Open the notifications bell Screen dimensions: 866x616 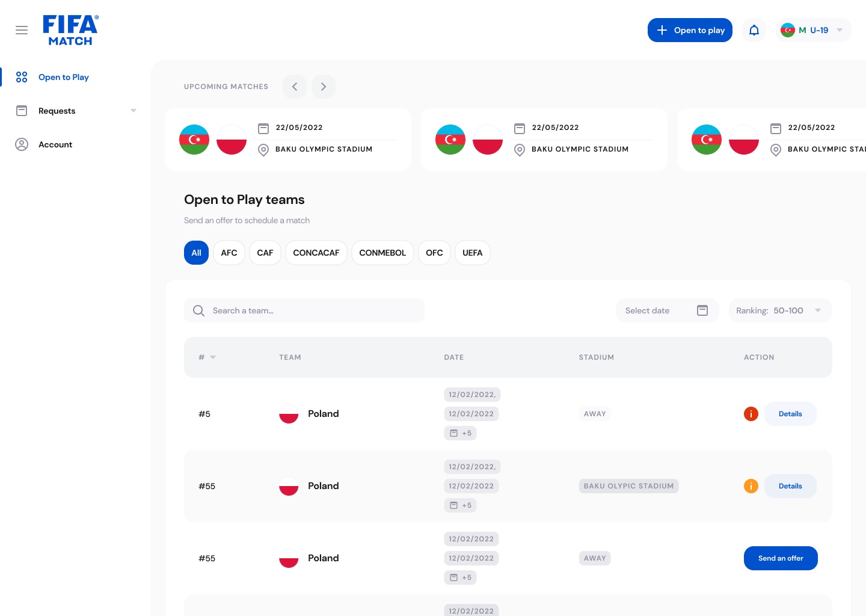click(x=754, y=30)
